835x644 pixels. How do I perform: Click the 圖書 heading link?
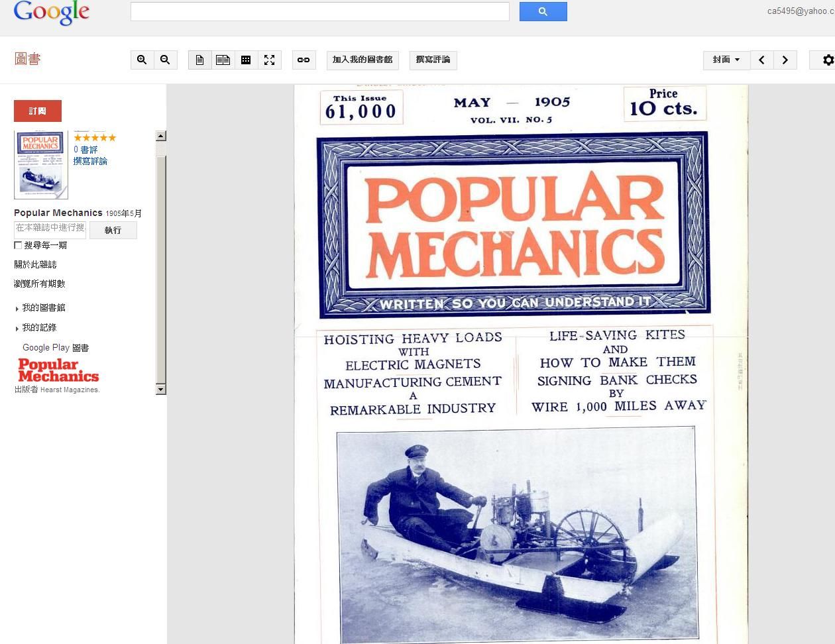coord(28,59)
